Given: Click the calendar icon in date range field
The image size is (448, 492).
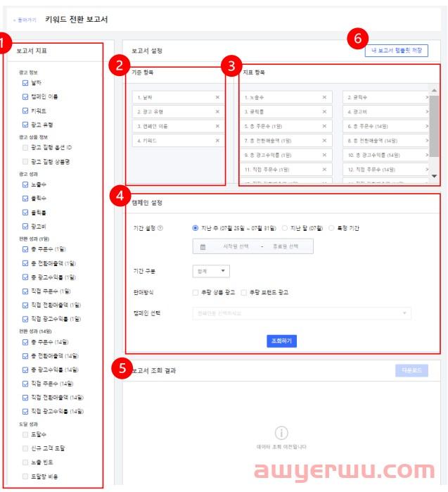Looking at the screenshot, I should 203,247.
